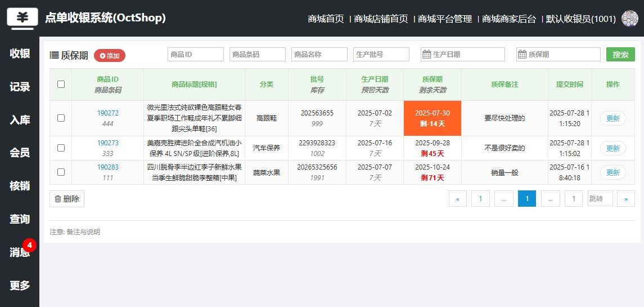Open 核销 in the sidebar

20,185
